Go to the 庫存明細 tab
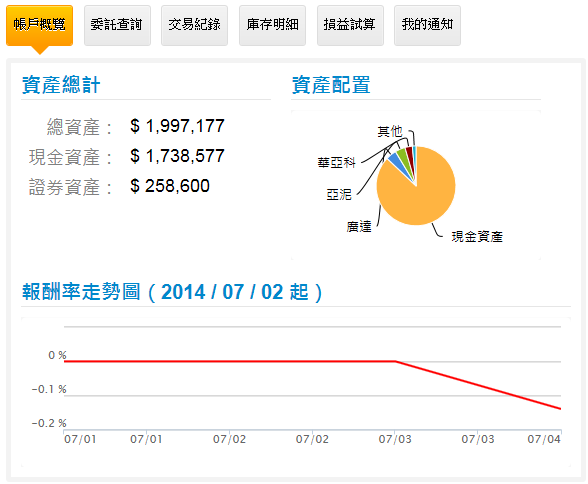This screenshot has width=588, height=484. pyautogui.click(x=272, y=25)
